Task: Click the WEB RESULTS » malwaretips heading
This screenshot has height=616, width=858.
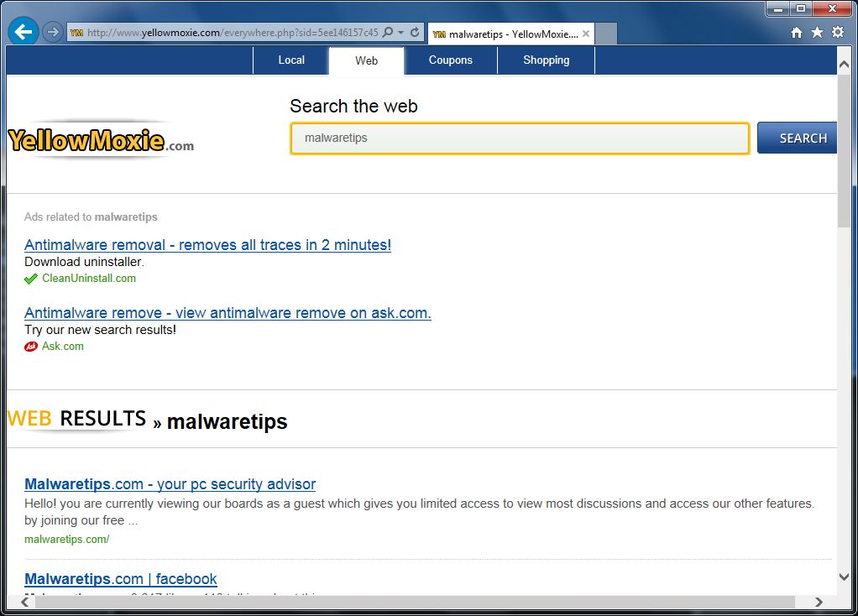Action: pyautogui.click(x=148, y=420)
